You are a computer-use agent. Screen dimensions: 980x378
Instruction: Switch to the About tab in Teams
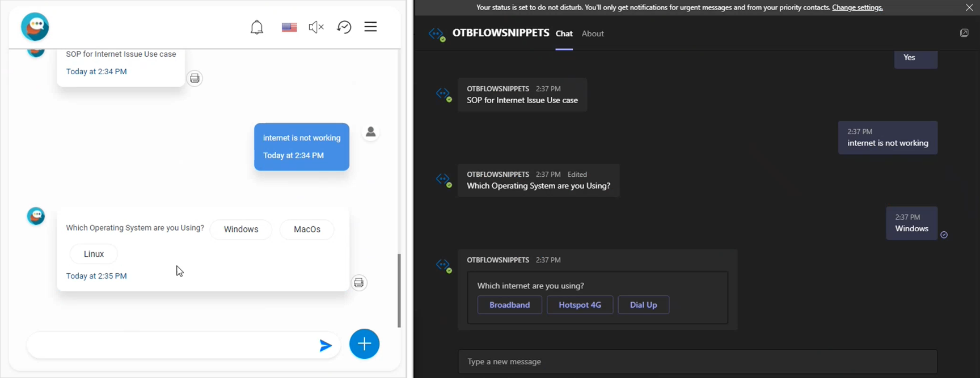coord(593,34)
